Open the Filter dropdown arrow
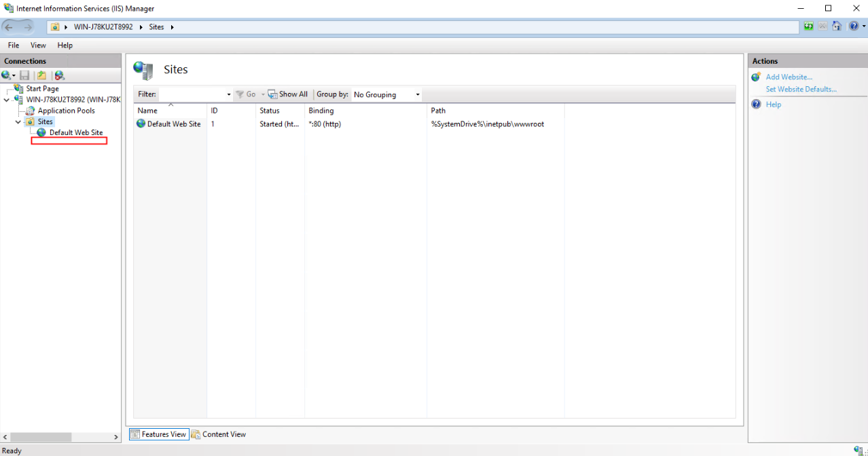The image size is (868, 456). tap(229, 94)
